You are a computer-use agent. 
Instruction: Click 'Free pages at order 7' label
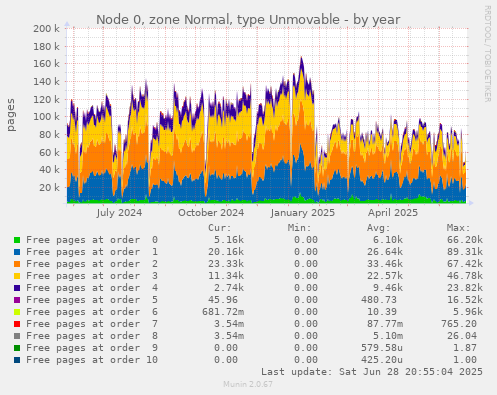(92, 324)
